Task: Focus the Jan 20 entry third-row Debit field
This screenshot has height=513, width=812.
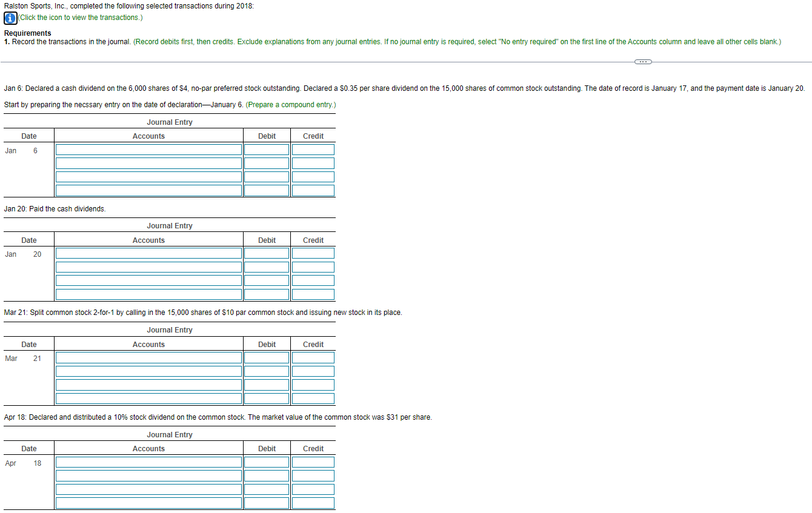Action: pos(267,281)
